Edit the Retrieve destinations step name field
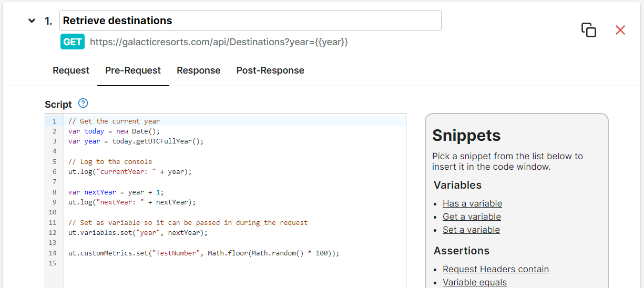The height and width of the screenshot is (288, 644). [x=250, y=20]
